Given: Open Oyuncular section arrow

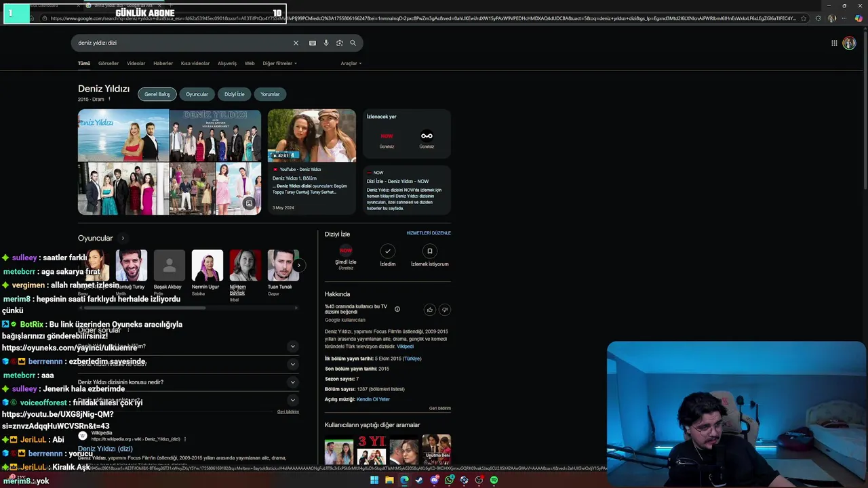Looking at the screenshot, I should [123, 239].
